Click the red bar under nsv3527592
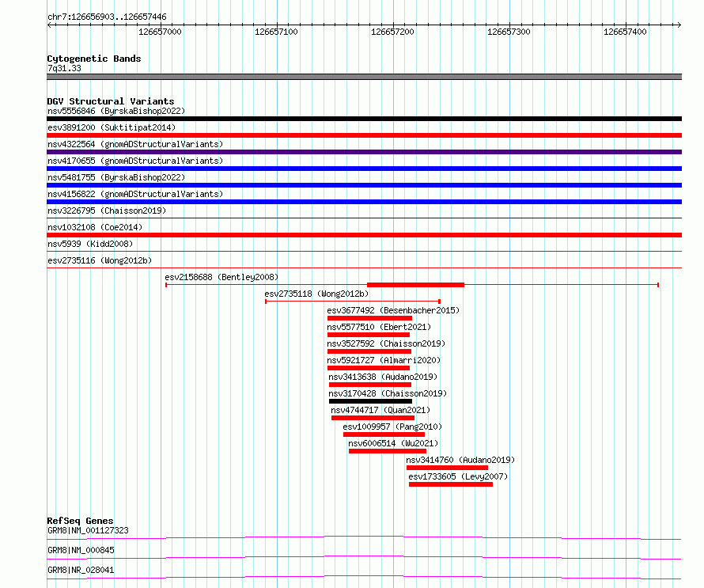Viewport: 704px width, 588px height. click(369, 351)
